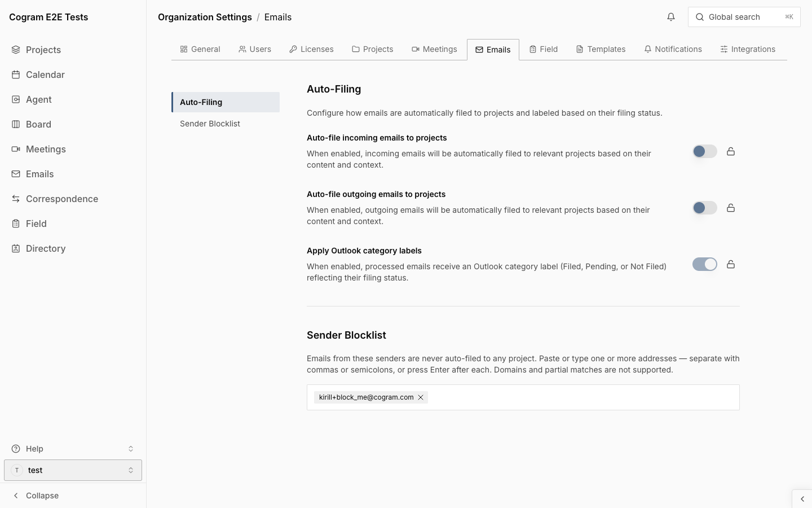Open the notifications bell icon
The width and height of the screenshot is (812, 508).
coord(671,17)
